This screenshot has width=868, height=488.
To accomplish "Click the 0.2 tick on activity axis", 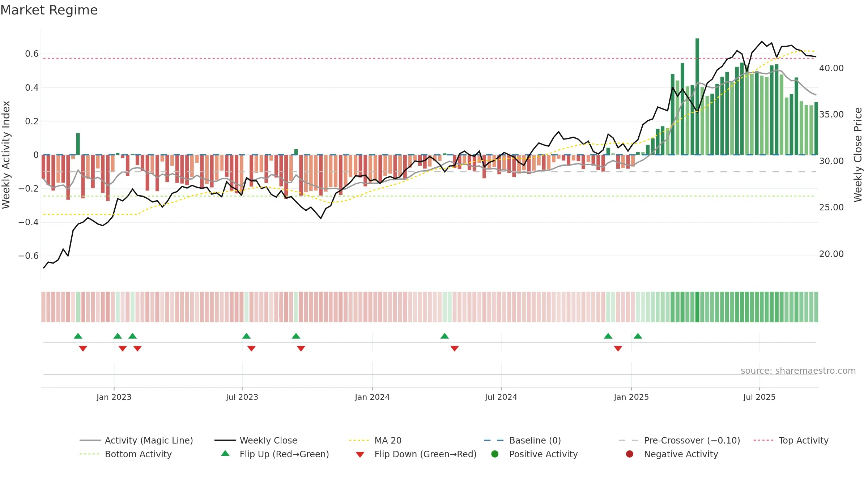I will coord(32,121).
